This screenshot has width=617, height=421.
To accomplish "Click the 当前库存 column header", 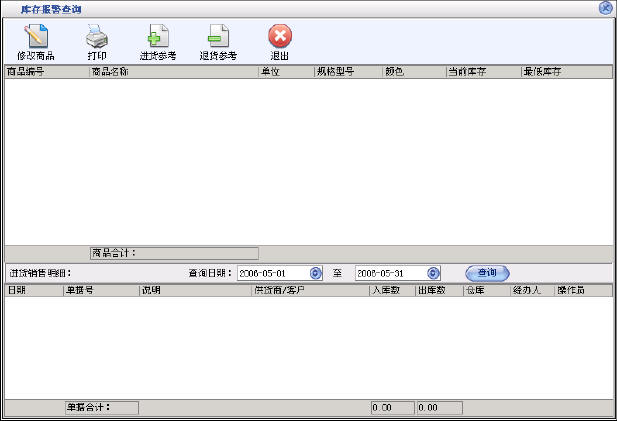I will (482, 72).
